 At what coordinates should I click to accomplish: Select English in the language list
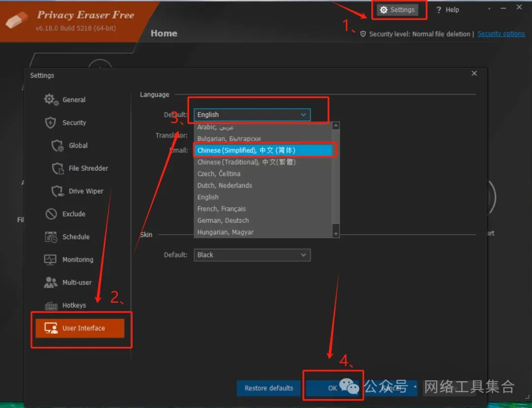[263, 197]
